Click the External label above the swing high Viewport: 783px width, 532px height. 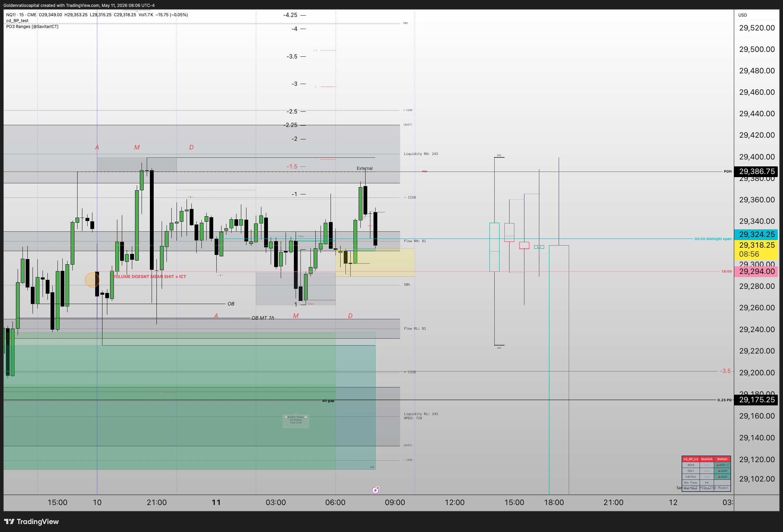point(364,168)
